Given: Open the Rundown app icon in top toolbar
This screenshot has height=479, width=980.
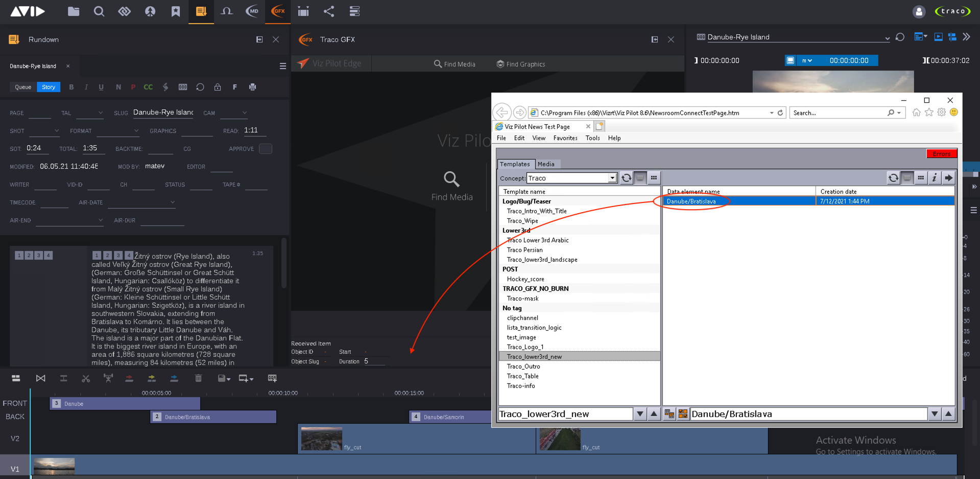Looking at the screenshot, I should tap(201, 11).
